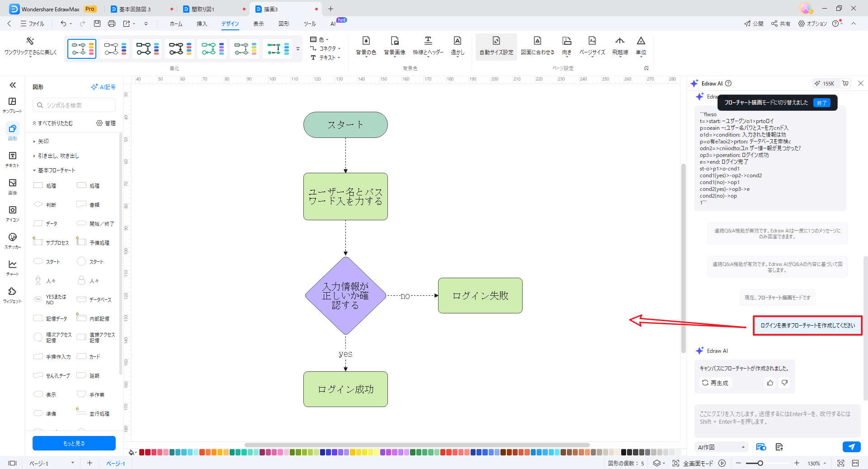Open the 色 color theme dropdown
868x469 pixels.
pos(319,39)
